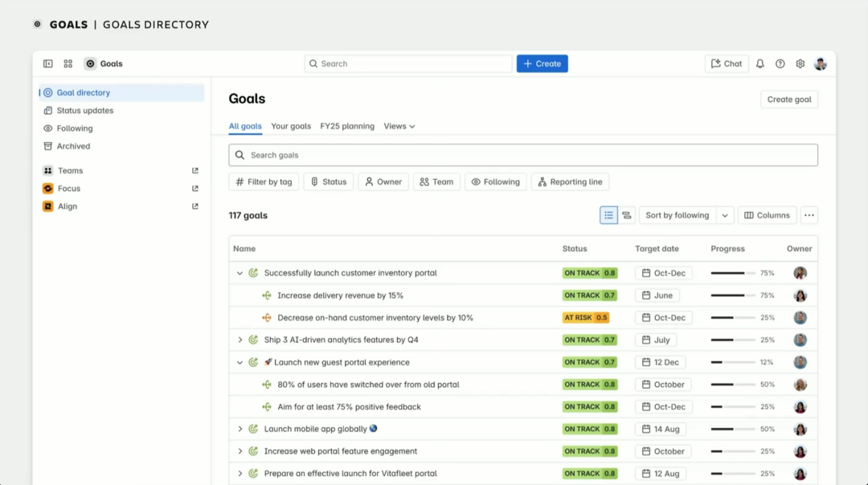
Task: Click sub-goal icon of Decrease on-hand customer inventory
Action: coord(267,317)
